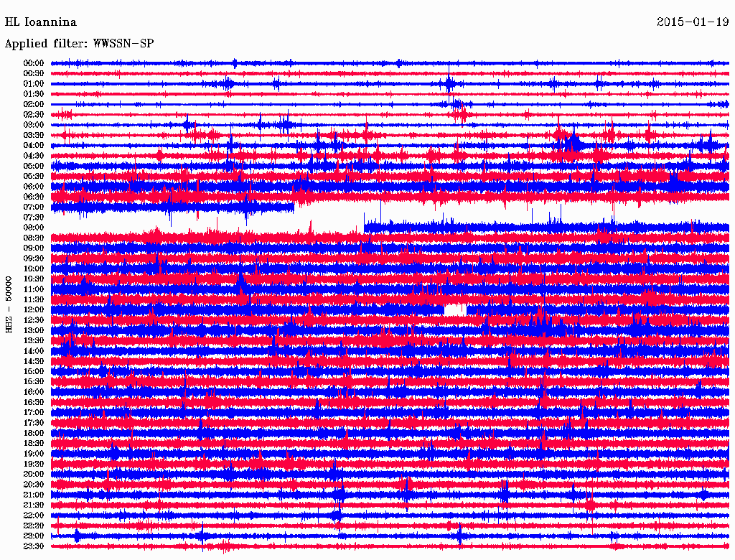This screenshot has height=560, width=735.
Task: Select the 16:30 time label
Action: (x=34, y=402)
